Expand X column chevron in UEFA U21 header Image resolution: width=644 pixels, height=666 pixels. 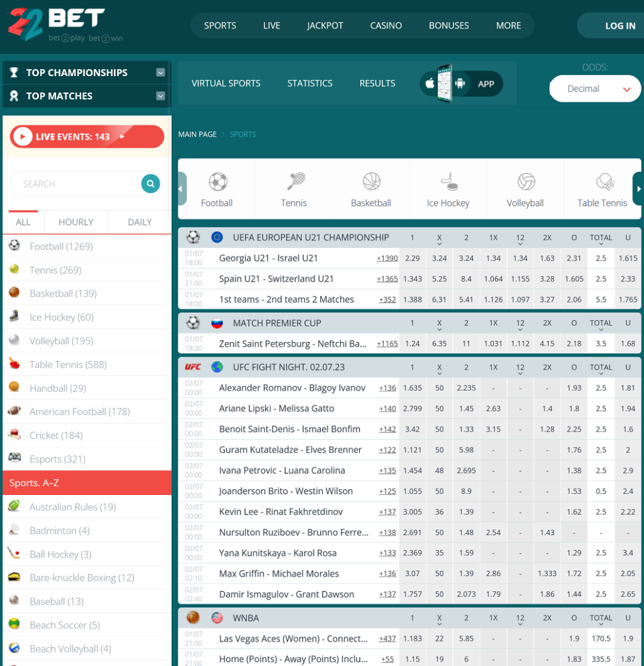tap(439, 245)
